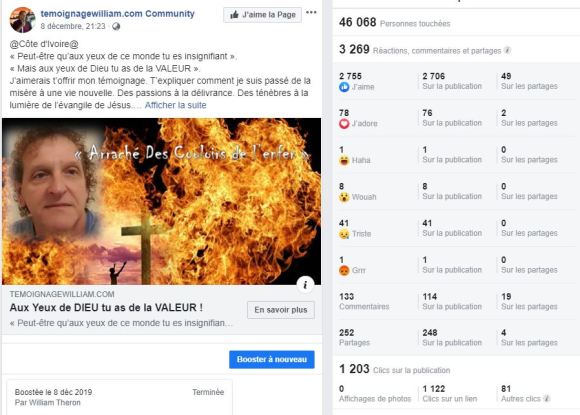Open the three-dots post options menu
Screen dimensions: 580x415
pyautogui.click(x=311, y=13)
